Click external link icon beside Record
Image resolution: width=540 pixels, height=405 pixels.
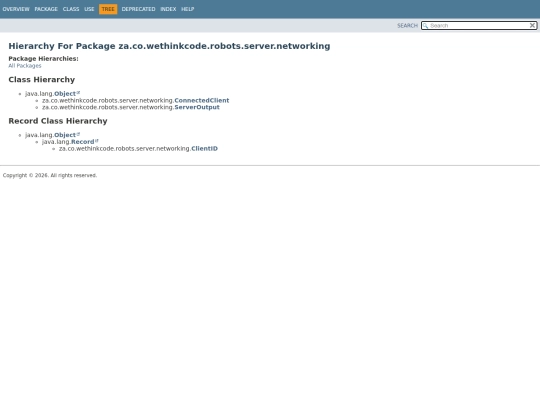pyautogui.click(x=97, y=141)
